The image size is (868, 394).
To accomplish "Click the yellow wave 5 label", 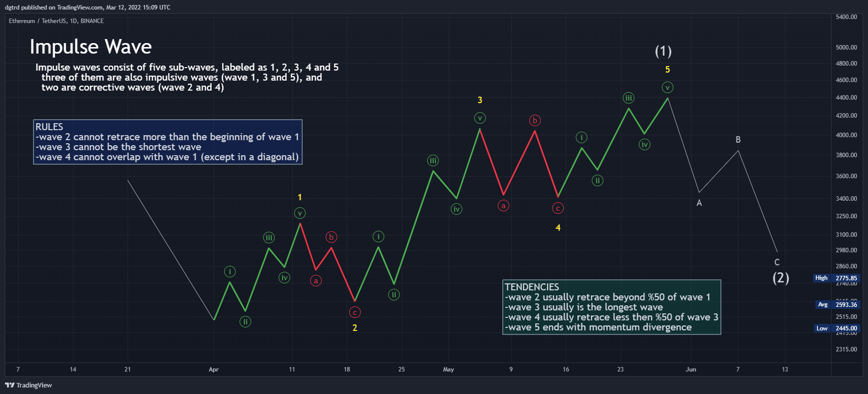I will [667, 70].
